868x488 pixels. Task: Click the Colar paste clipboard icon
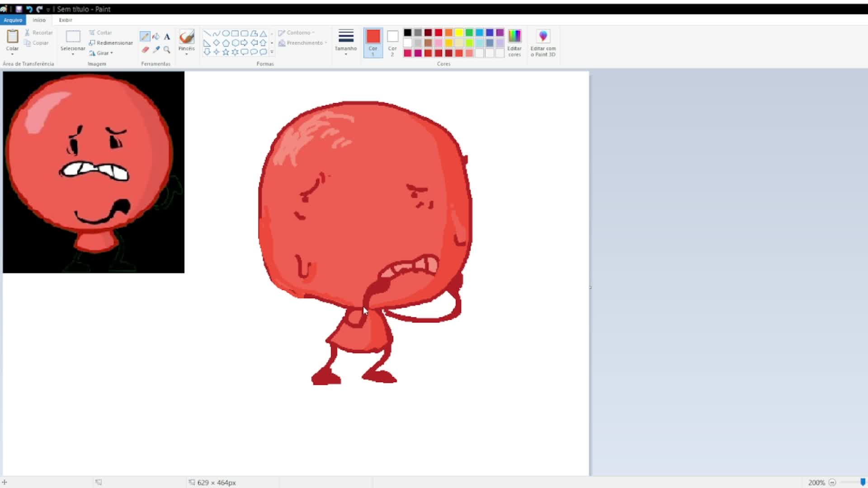pos(12,36)
